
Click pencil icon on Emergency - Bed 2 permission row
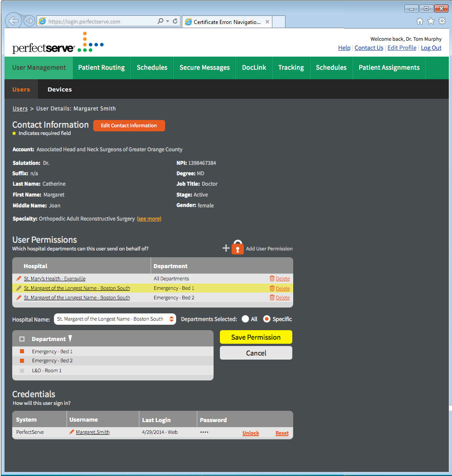point(19,298)
